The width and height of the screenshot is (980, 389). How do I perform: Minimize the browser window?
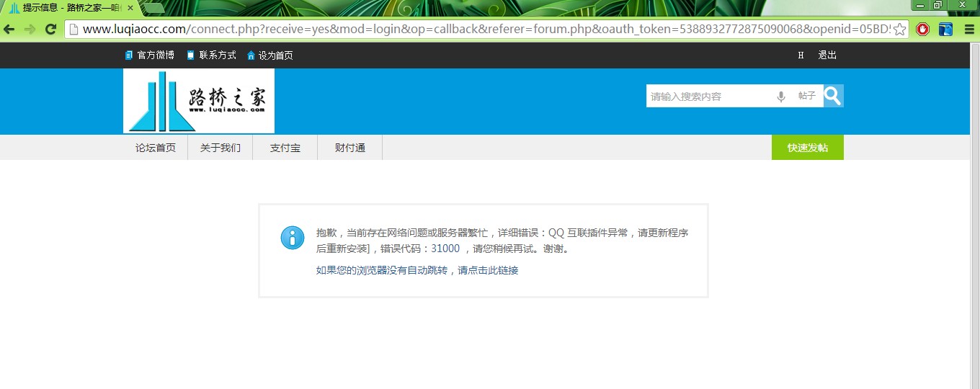(x=920, y=5)
